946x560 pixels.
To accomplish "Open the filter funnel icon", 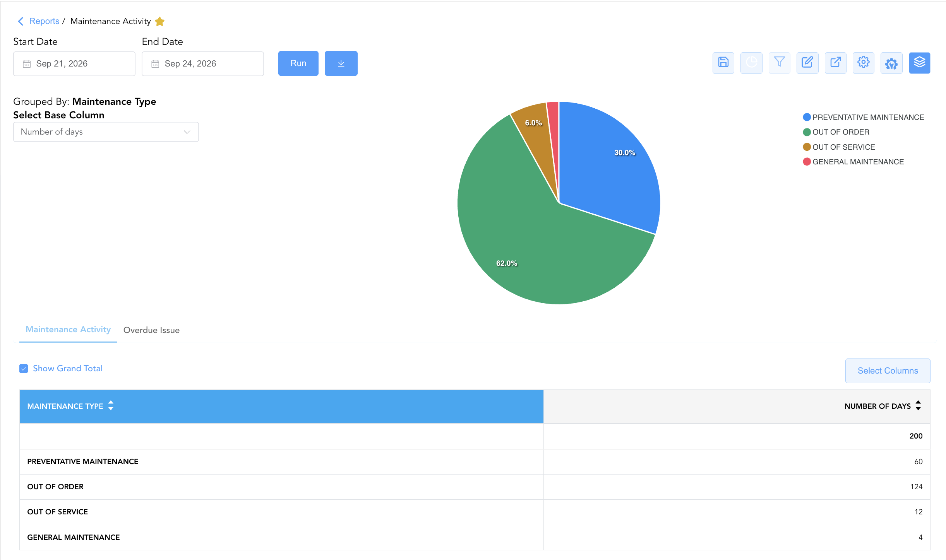I will pyautogui.click(x=779, y=63).
